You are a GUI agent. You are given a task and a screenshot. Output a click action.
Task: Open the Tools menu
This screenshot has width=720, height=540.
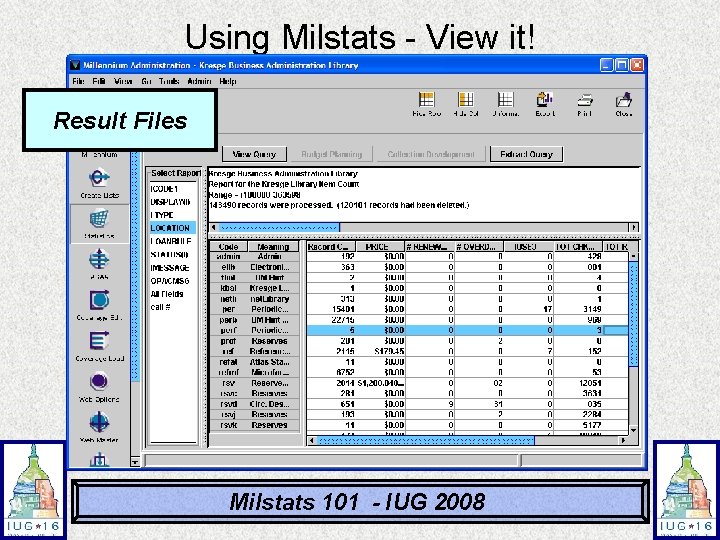point(169,81)
